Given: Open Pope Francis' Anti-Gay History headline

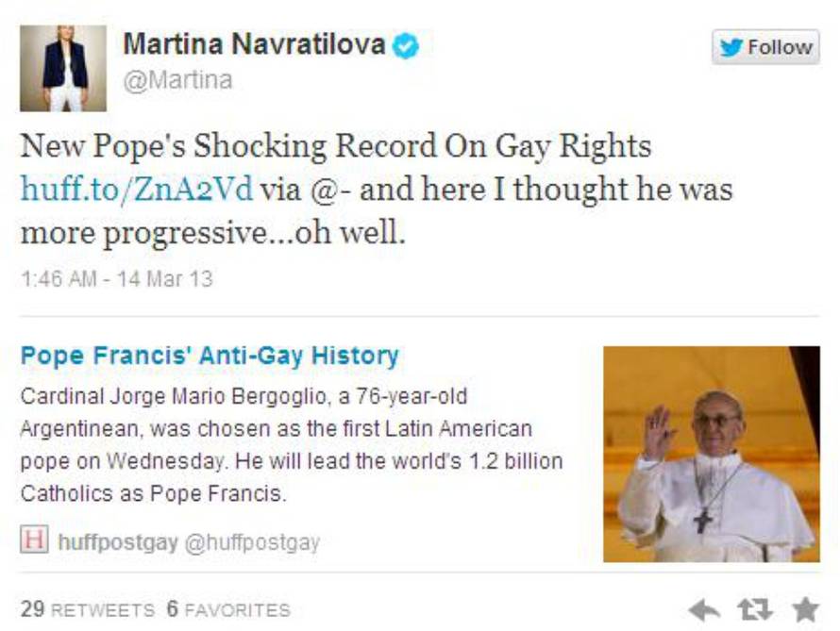Looking at the screenshot, I should [210, 356].
